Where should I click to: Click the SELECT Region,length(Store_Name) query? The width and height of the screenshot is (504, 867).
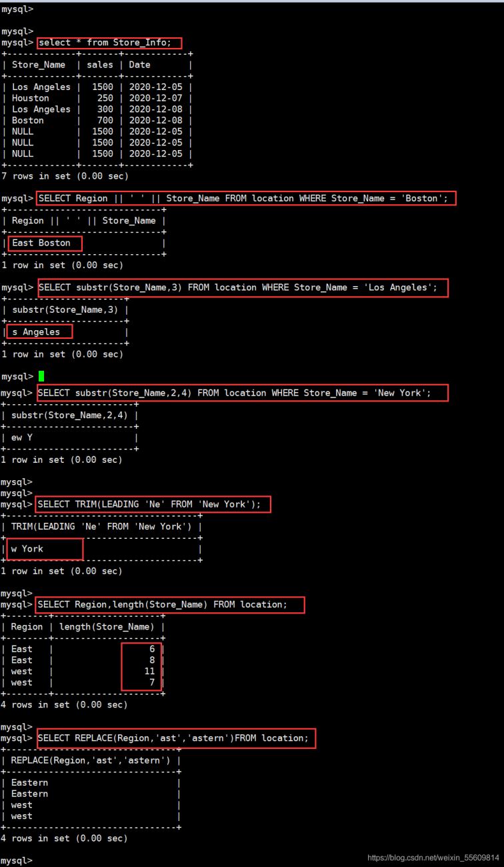pyautogui.click(x=163, y=604)
